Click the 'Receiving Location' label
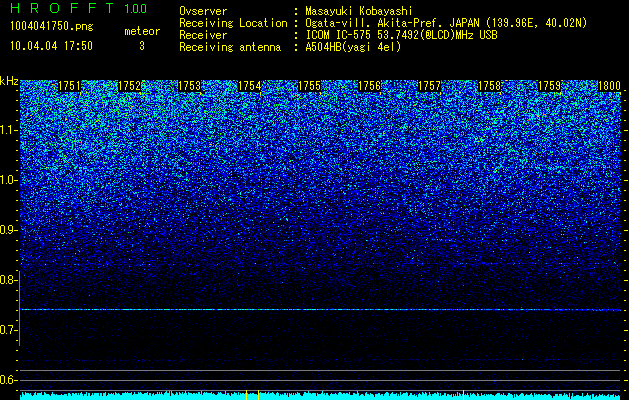Viewport: 629px width, 400px height. [x=233, y=23]
